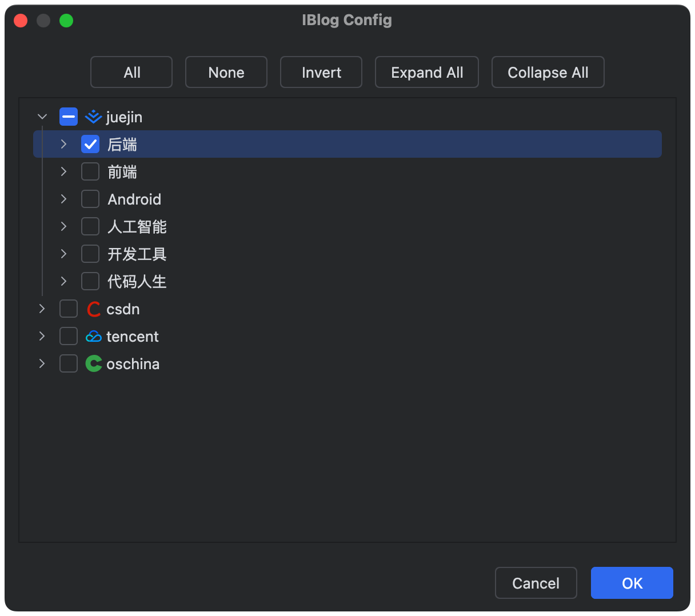695x616 pixels.
Task: Select the 'oschina' row label
Action: tap(133, 364)
